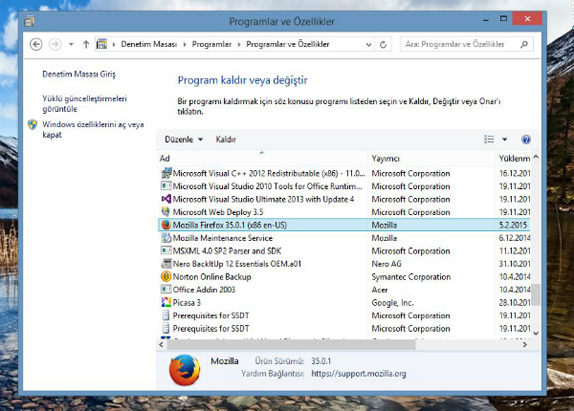Image resolution: width=574 pixels, height=411 pixels.
Task: Sort by the Yüklenme column header
Action: (x=513, y=158)
